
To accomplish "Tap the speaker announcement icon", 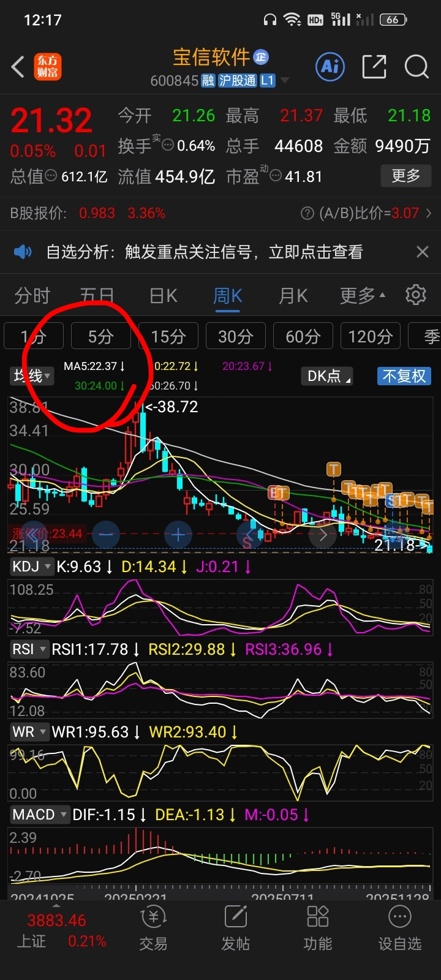I will [x=23, y=252].
